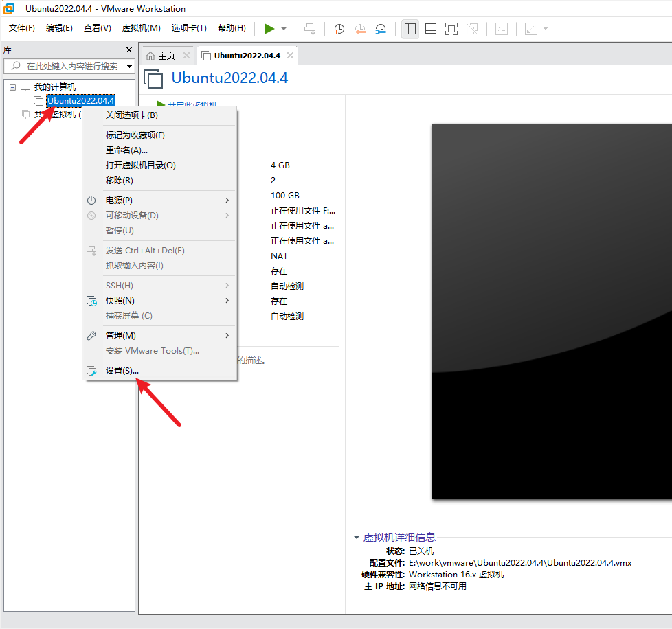672x629 pixels.
Task: Open the 选项卡(T) menu
Action: coord(189,28)
